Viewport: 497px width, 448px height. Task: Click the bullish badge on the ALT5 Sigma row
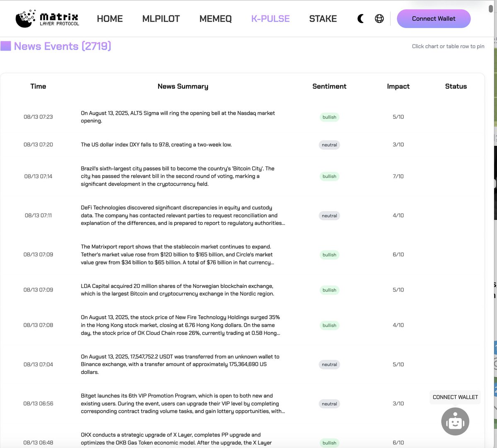329,117
